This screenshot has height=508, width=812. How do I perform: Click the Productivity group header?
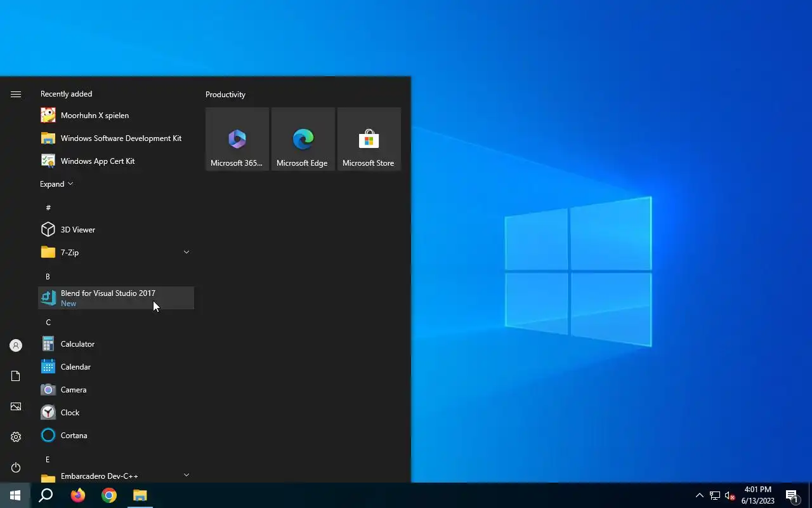click(x=225, y=95)
